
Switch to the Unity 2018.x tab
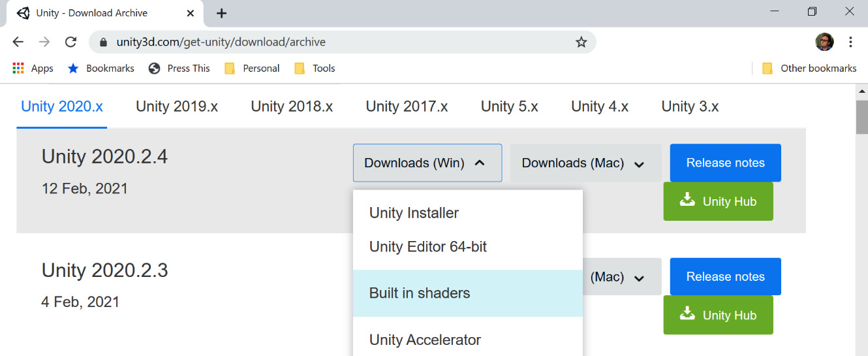tap(292, 106)
